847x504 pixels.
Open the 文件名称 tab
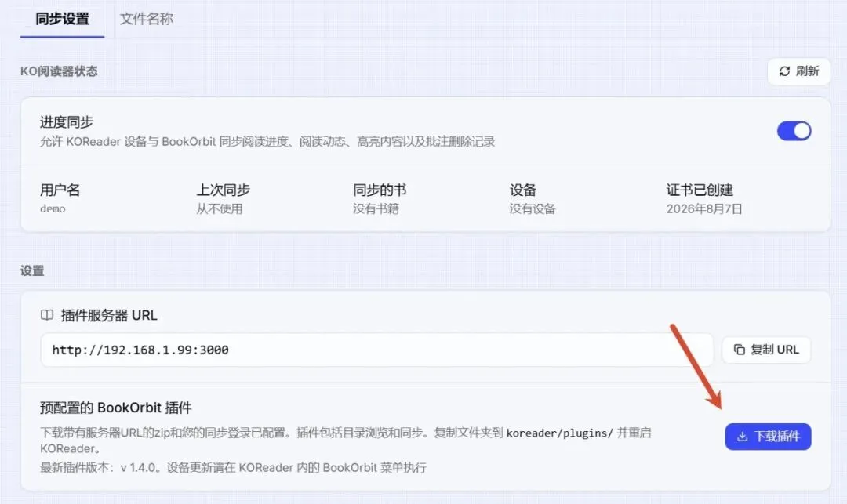point(147,19)
